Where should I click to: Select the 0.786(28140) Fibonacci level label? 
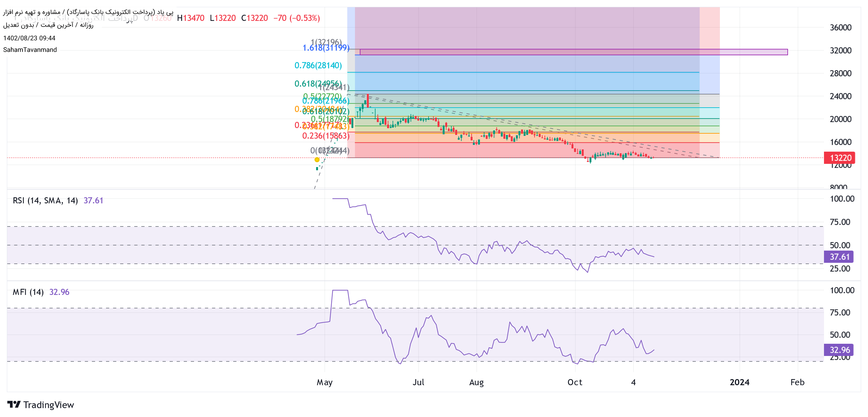(x=318, y=66)
